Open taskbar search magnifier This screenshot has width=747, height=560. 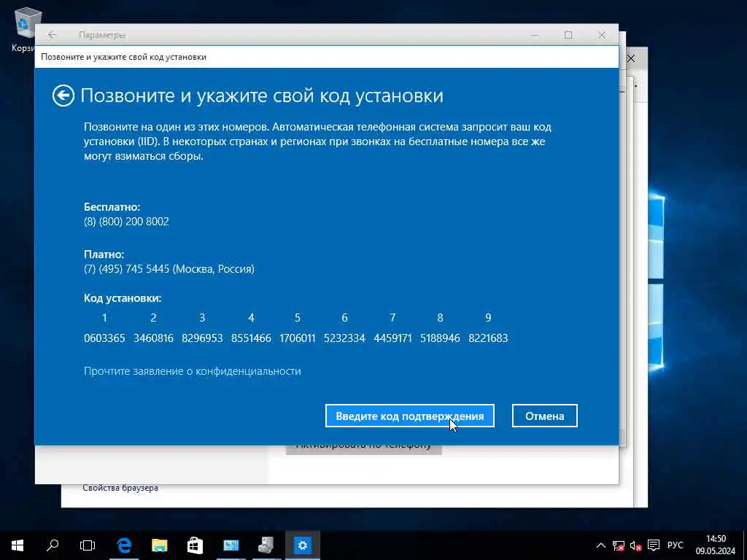click(x=53, y=545)
